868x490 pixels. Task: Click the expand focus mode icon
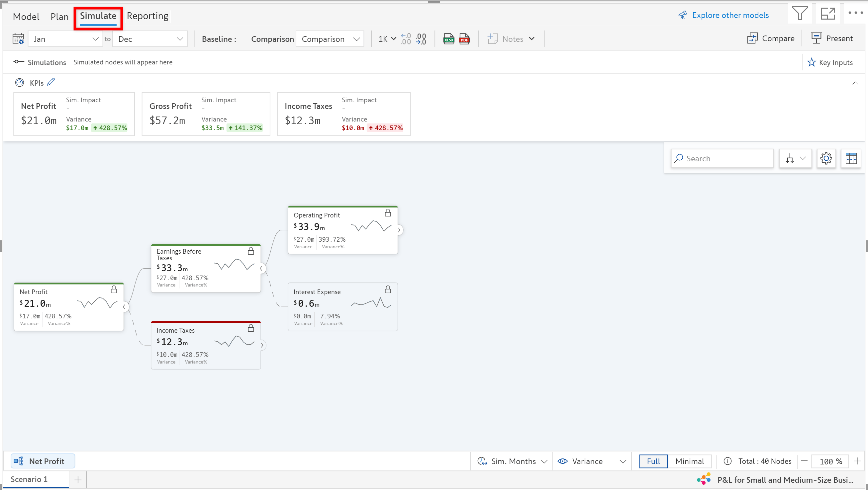[x=827, y=14]
